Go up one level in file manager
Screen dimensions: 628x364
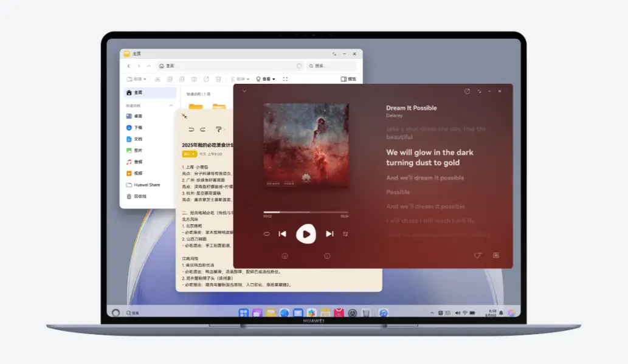click(x=148, y=66)
